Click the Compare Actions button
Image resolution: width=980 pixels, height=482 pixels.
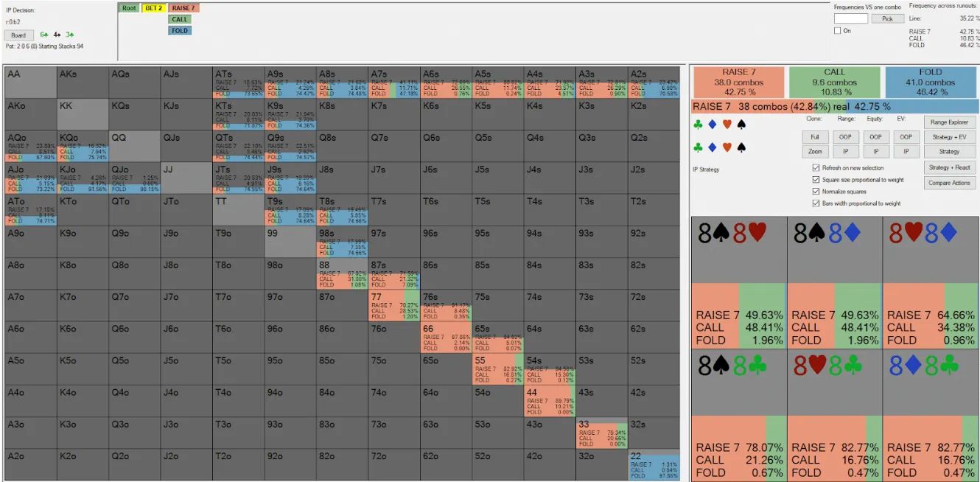(949, 183)
